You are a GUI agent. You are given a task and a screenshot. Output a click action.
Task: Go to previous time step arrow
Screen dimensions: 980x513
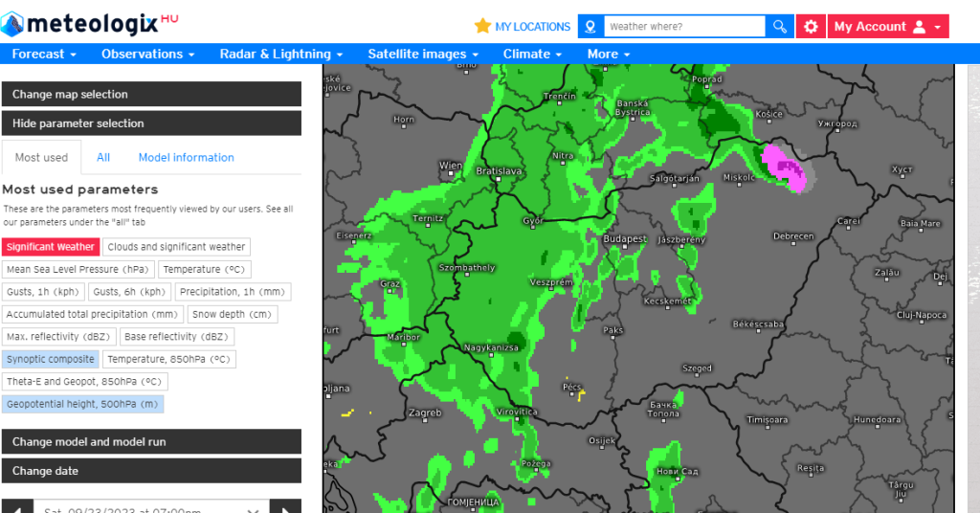[x=17, y=507]
